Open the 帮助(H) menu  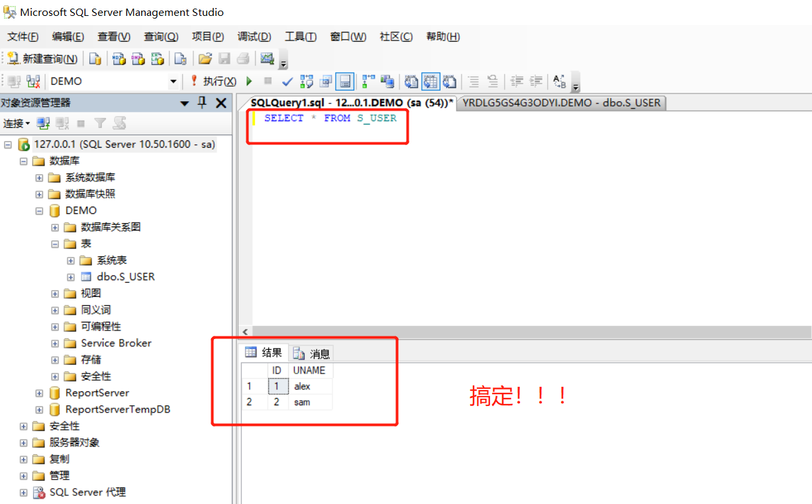(x=443, y=36)
